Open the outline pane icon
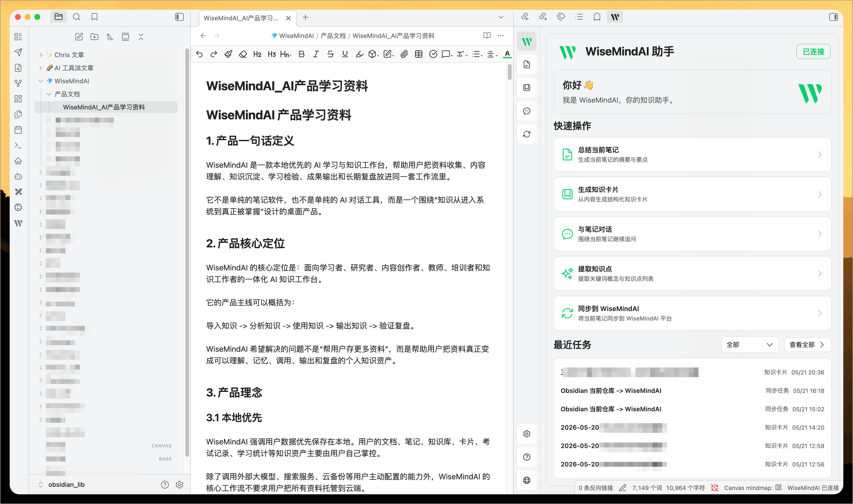 coord(579,17)
